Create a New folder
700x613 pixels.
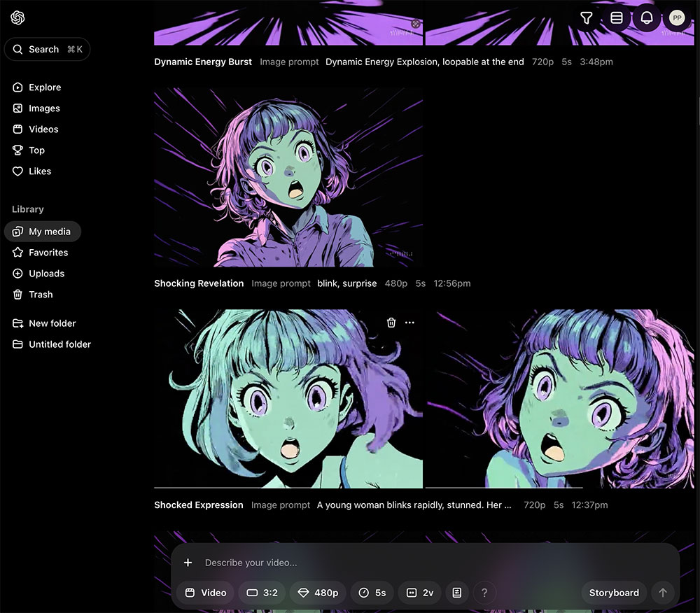44,323
